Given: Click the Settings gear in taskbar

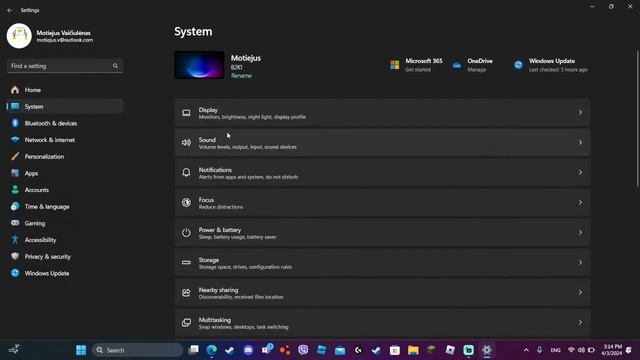Looking at the screenshot, I should pos(487,350).
